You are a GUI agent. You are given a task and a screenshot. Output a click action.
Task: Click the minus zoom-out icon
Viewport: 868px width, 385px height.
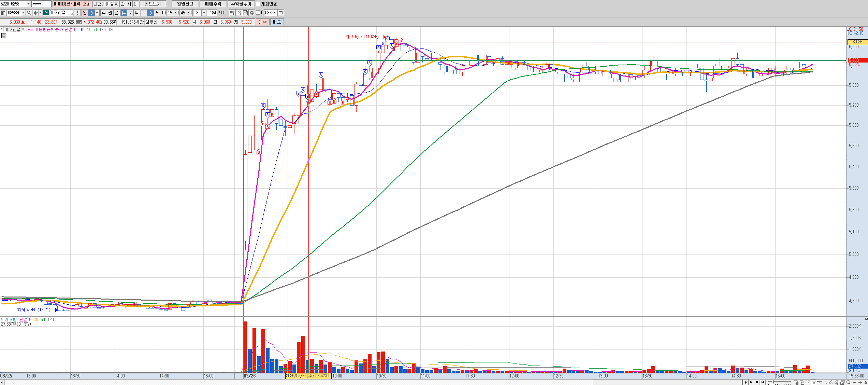click(854, 383)
